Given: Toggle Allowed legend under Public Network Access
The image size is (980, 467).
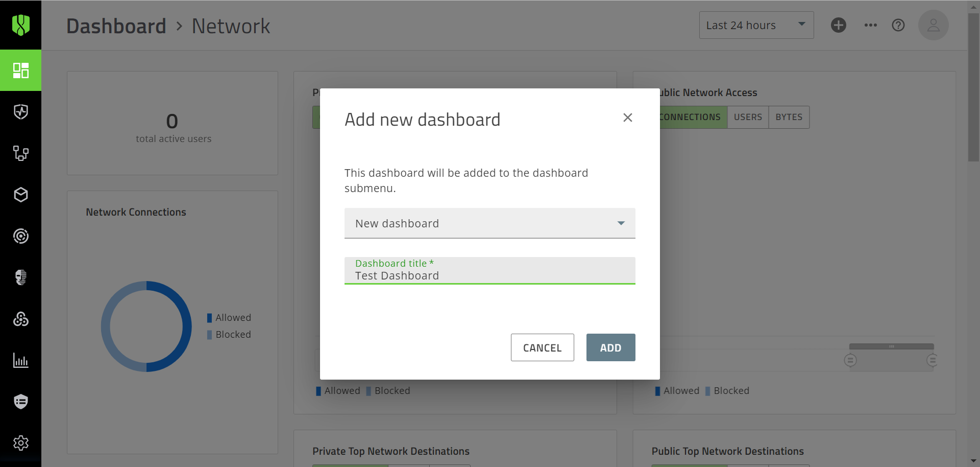Looking at the screenshot, I should coord(677,391).
